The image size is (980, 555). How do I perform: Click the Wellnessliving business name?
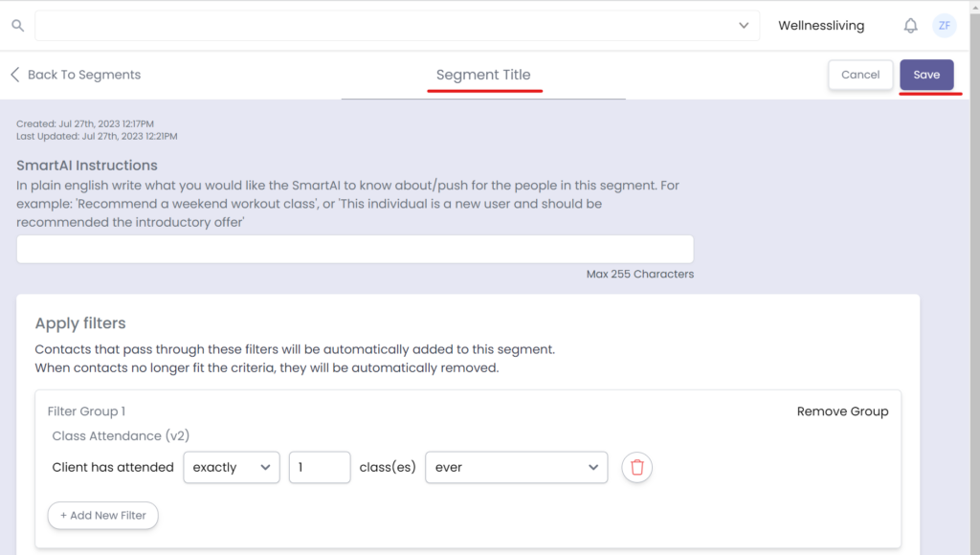click(820, 26)
